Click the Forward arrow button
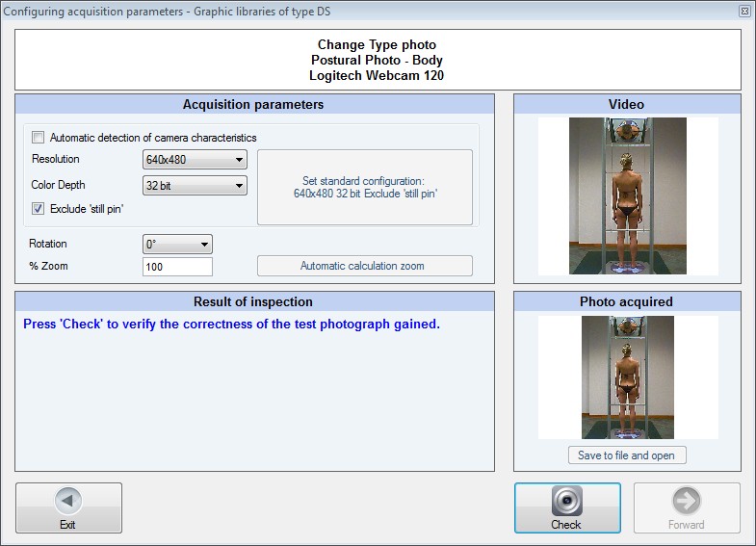Image resolution: width=756 pixels, height=546 pixels. click(x=687, y=507)
